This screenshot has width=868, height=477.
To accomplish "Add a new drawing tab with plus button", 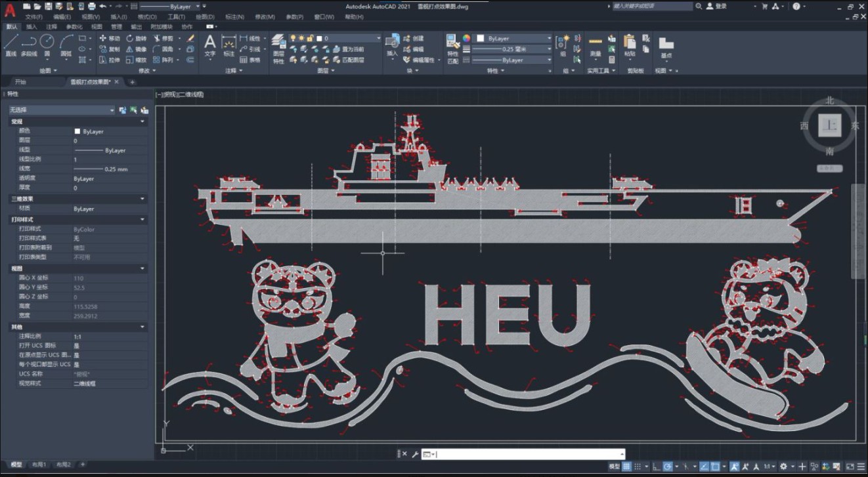I will [x=132, y=82].
